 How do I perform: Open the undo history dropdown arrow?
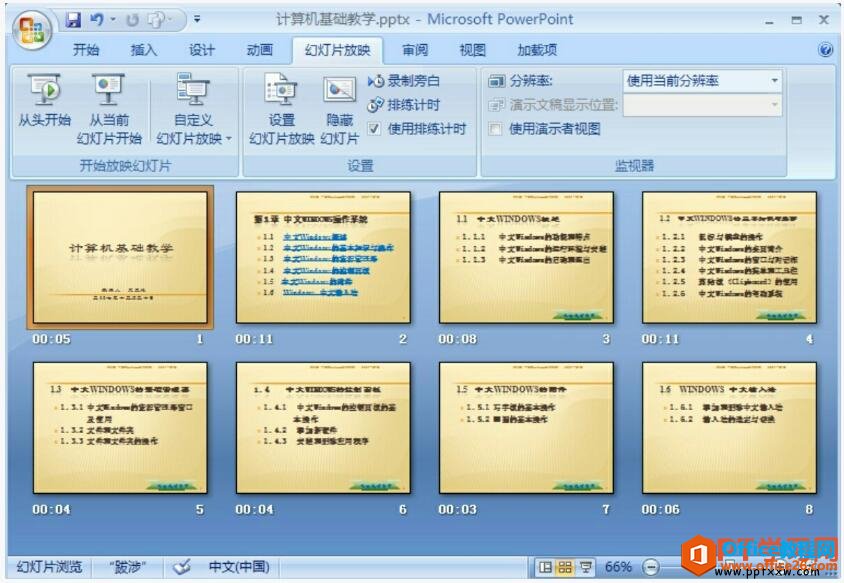coord(113,20)
